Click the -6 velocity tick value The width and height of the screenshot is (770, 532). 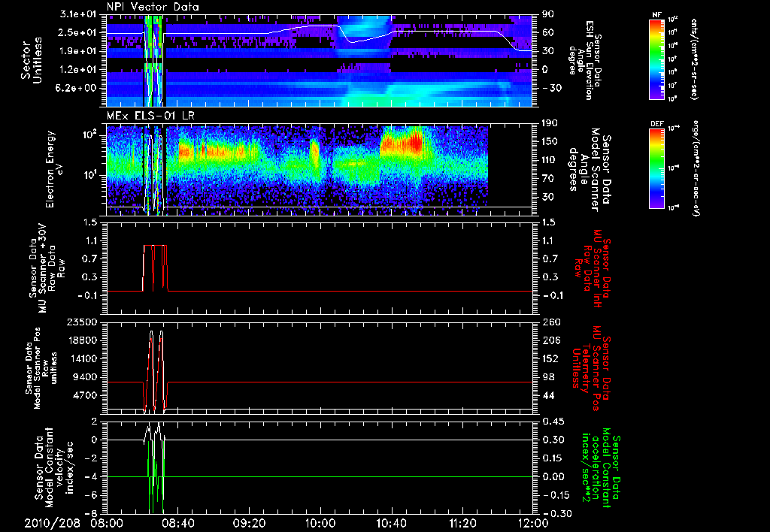(x=91, y=495)
